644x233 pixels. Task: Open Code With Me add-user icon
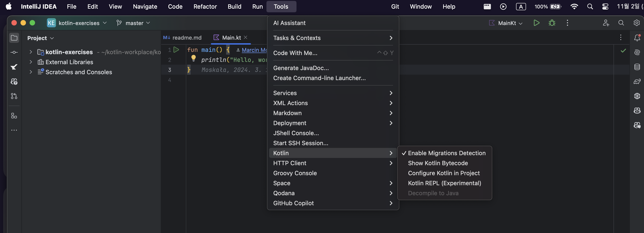(606, 23)
